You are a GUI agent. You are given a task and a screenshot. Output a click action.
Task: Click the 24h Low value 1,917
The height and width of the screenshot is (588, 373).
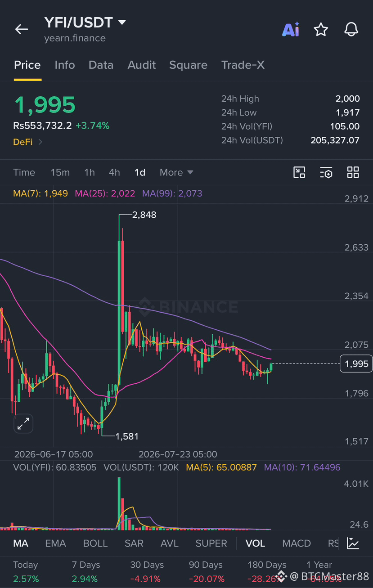click(x=348, y=112)
